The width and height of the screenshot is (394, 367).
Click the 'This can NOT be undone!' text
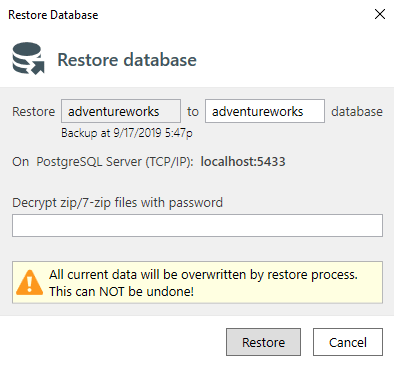click(x=121, y=291)
